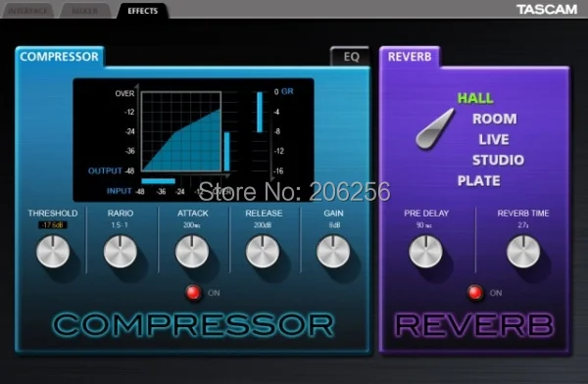Select HALL reverb type

pyautogui.click(x=475, y=98)
